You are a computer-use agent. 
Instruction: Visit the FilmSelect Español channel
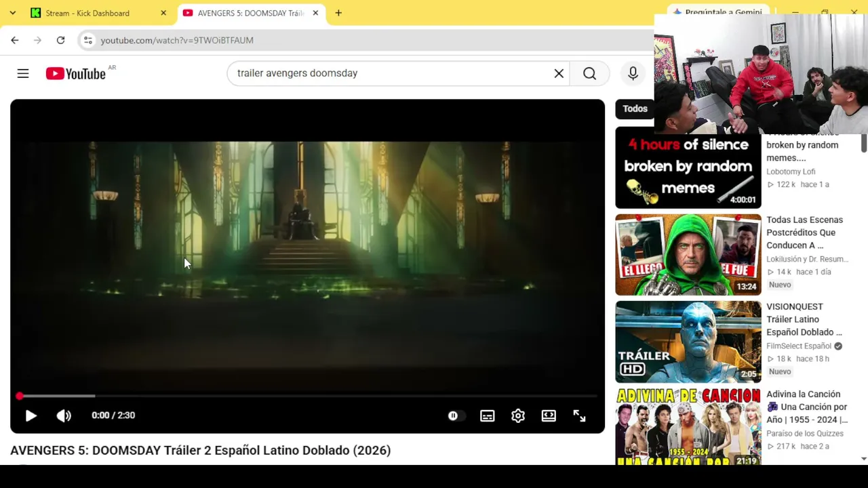coord(799,346)
